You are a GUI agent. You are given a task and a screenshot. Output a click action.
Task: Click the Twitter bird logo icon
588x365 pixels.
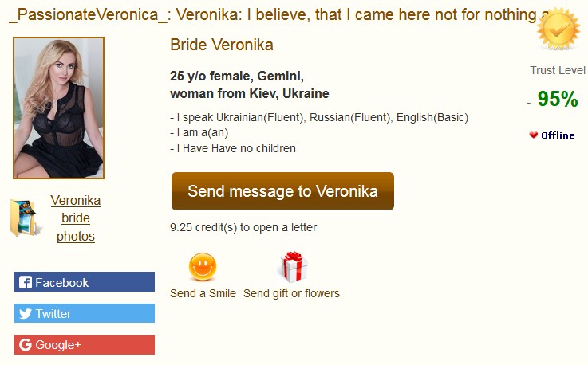25,313
